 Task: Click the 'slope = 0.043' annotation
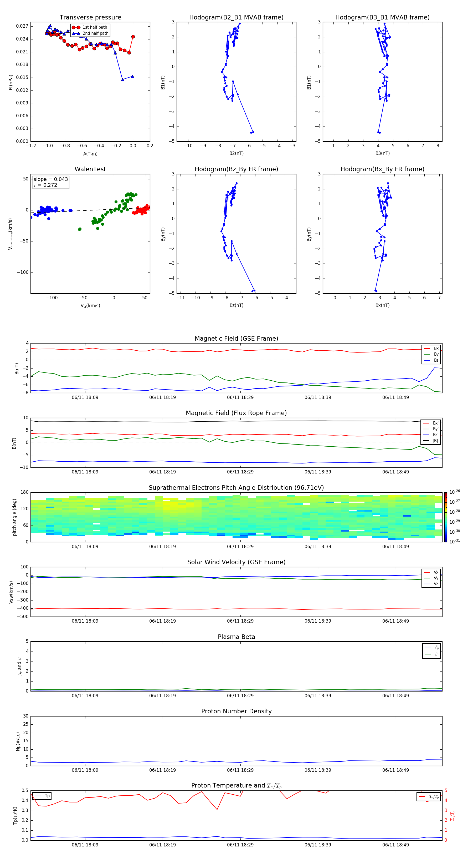(51, 179)
